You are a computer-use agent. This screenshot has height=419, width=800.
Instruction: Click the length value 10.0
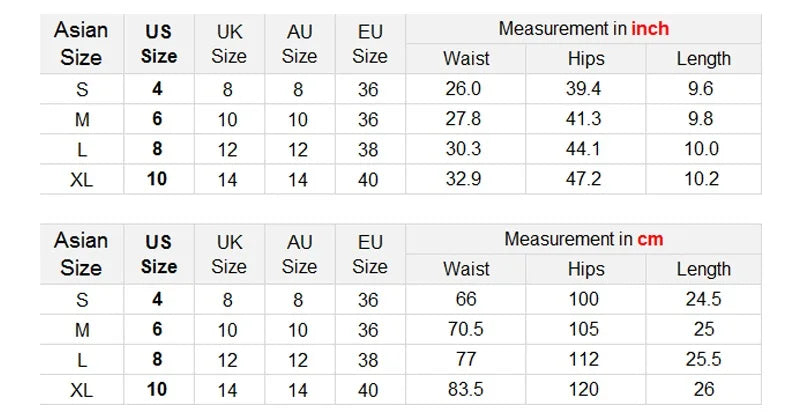702,149
